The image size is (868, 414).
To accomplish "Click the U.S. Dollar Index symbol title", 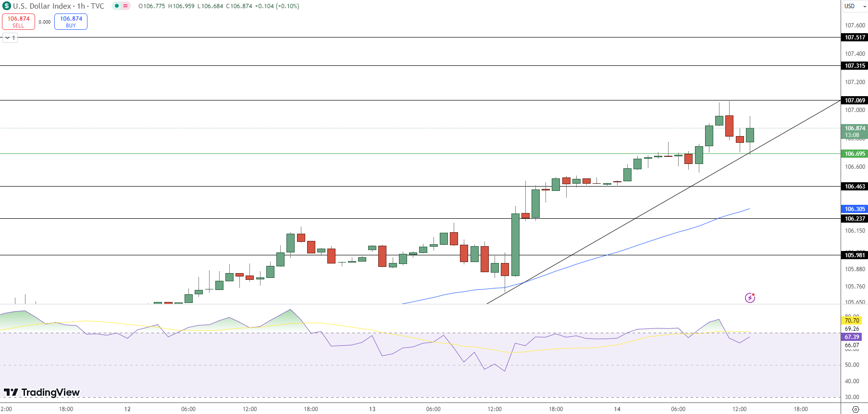I will (42, 6).
